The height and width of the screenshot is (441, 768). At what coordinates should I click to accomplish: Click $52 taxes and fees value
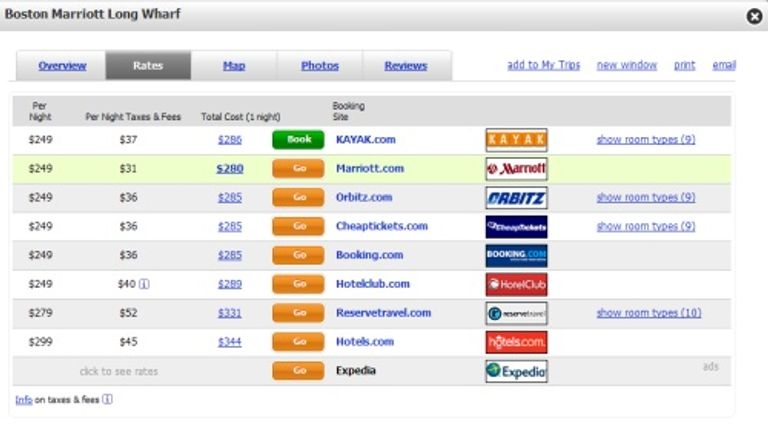click(x=128, y=313)
